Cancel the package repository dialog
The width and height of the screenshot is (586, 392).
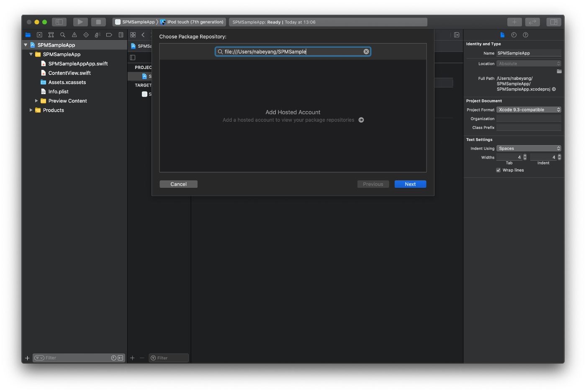178,184
